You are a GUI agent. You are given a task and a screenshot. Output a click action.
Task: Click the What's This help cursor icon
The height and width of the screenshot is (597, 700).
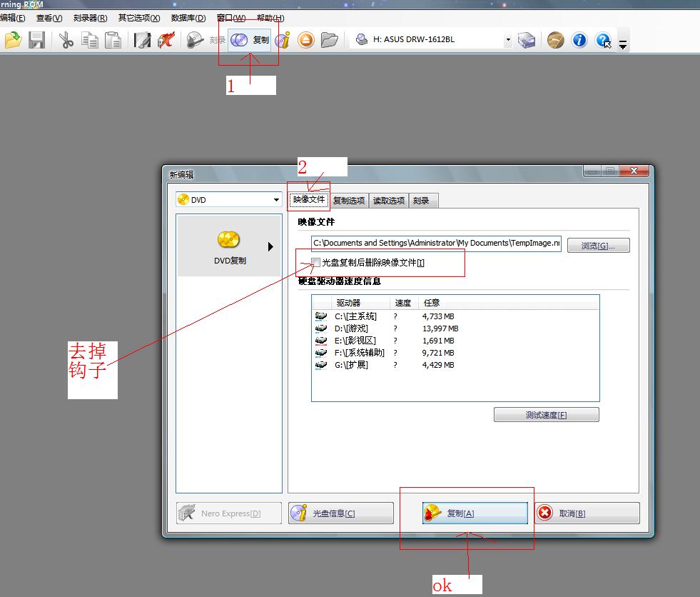pyautogui.click(x=603, y=40)
